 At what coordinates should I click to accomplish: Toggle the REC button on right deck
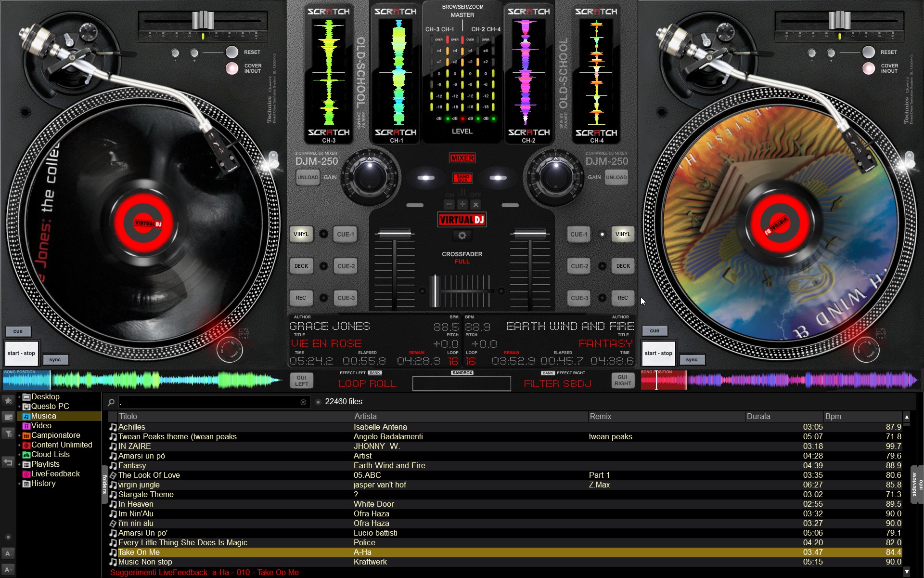coord(621,297)
